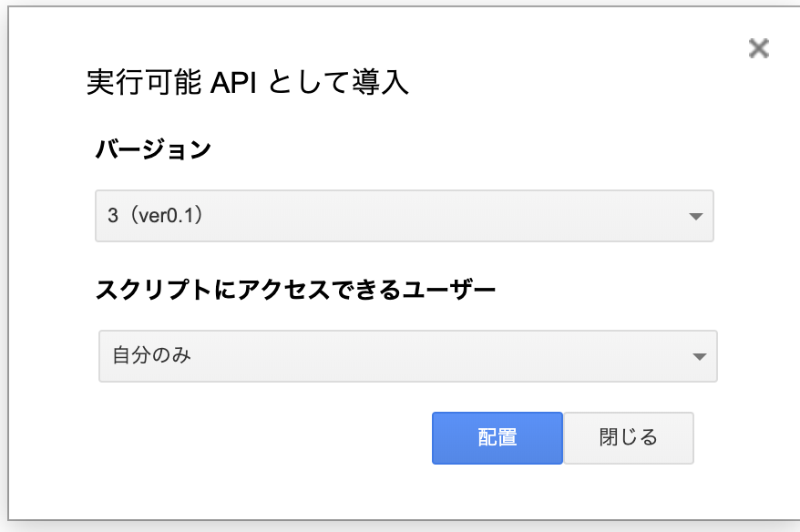Click the empty middle area of the 自分のみ dropdown
Viewport: 800px width, 532px height.
click(441, 356)
